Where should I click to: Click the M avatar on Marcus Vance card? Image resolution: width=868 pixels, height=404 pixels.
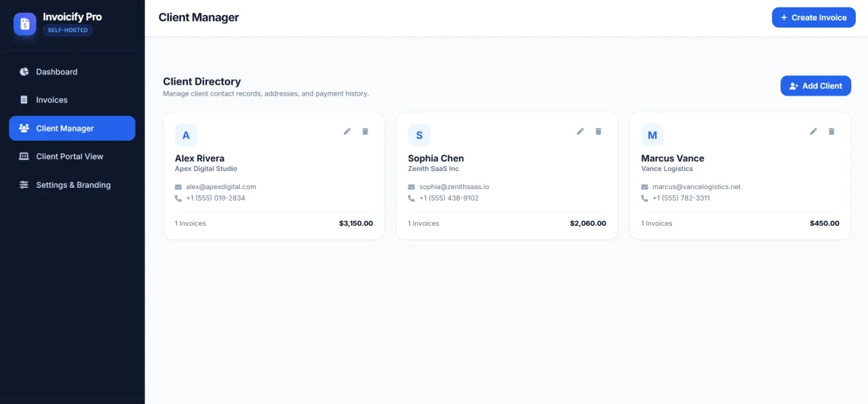(652, 135)
